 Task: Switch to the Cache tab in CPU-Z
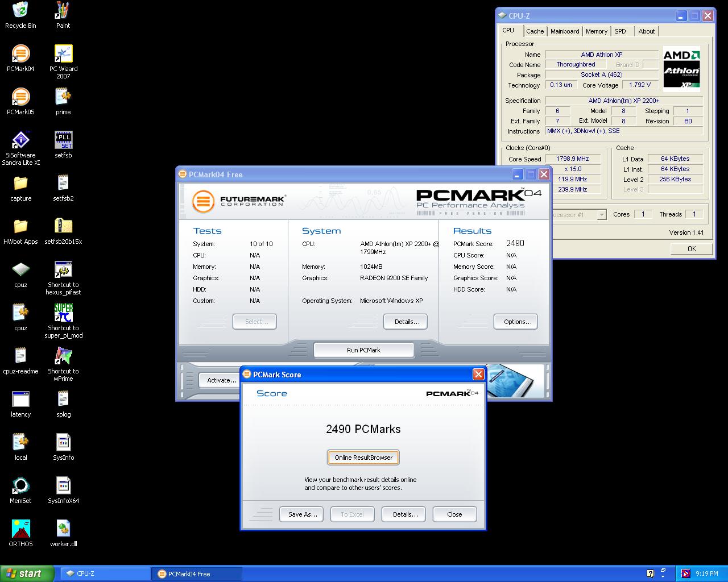[x=535, y=31]
